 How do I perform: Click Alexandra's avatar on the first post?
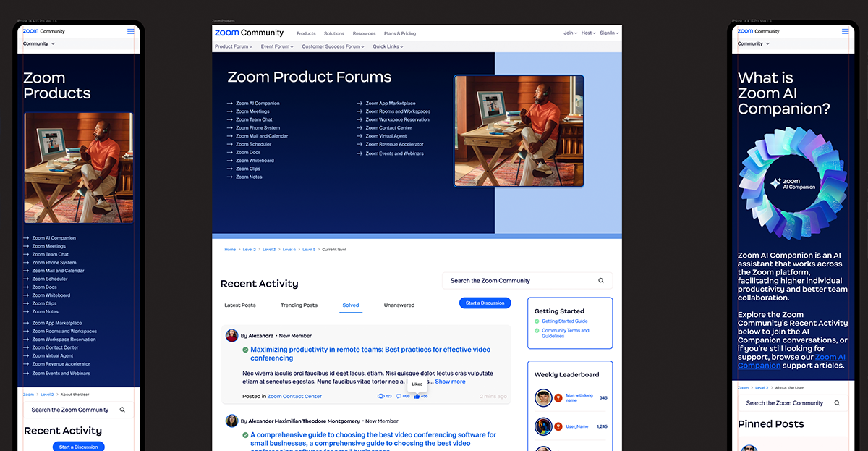[231, 336]
